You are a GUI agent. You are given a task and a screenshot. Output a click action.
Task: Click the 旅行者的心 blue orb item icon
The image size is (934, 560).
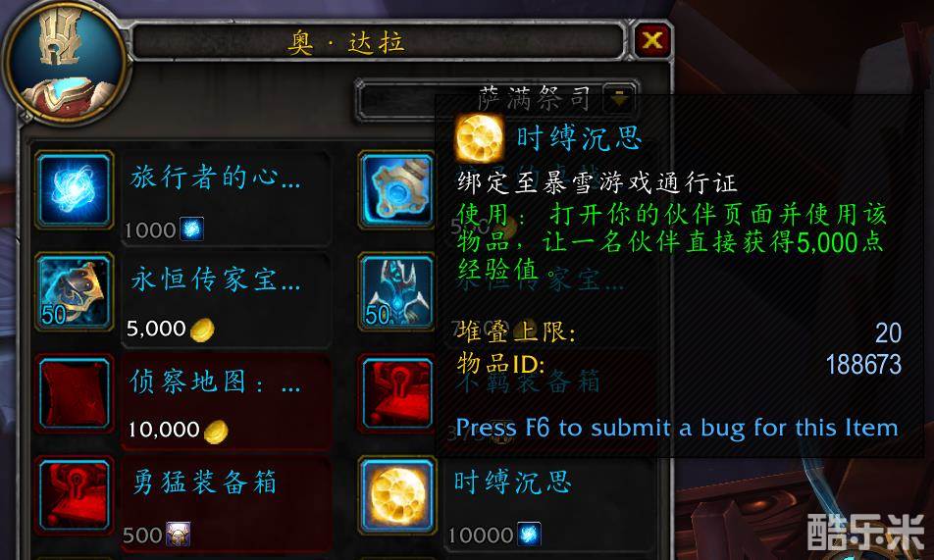point(75,190)
